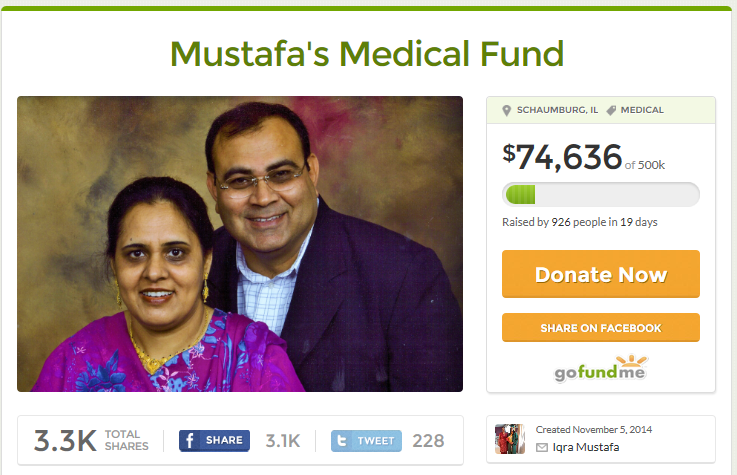Open the main campaign photo
The image size is (737, 475).
pos(240,244)
